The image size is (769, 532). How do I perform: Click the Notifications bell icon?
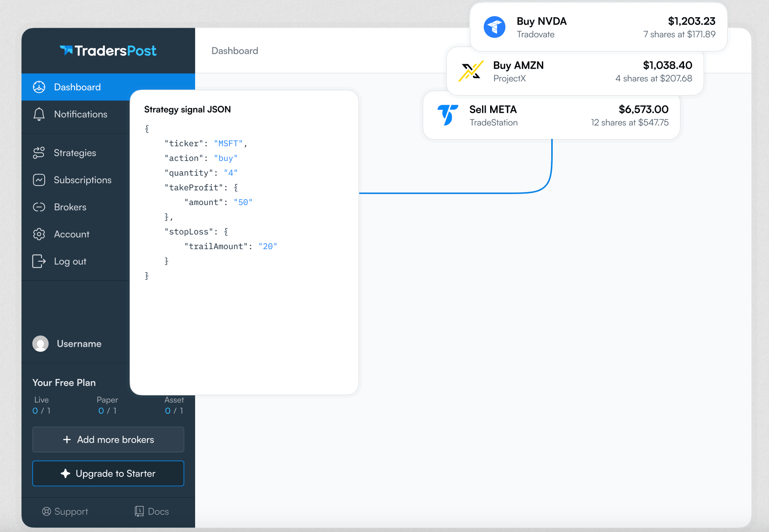39,114
